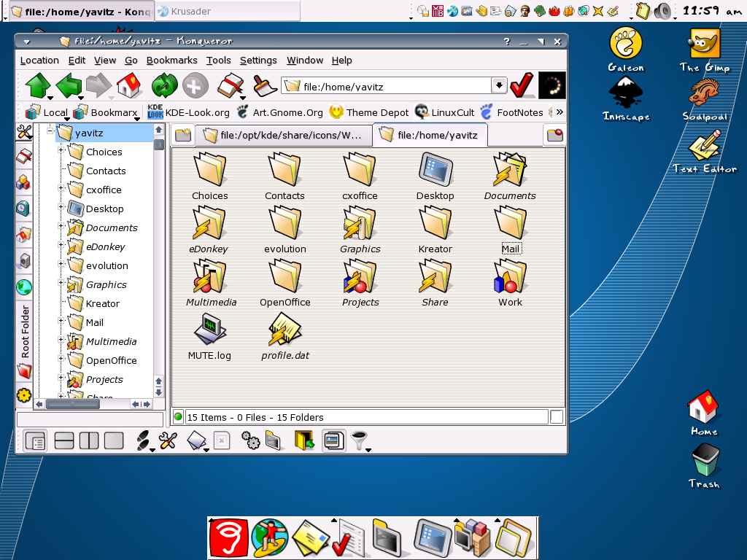Open the location bar history dropdown

point(499,86)
